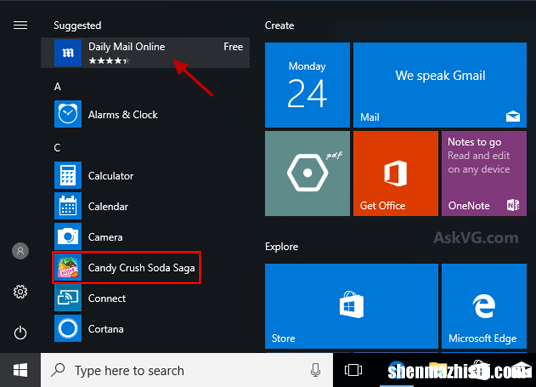Viewport: 536px width, 387px height.
Task: Open the Calculator app icon
Action: (x=68, y=175)
